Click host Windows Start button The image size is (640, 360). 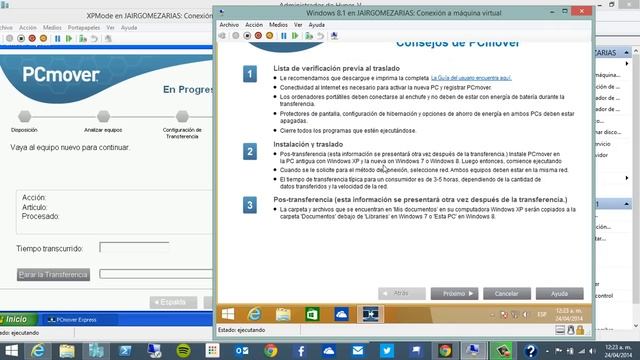[x=11, y=351]
